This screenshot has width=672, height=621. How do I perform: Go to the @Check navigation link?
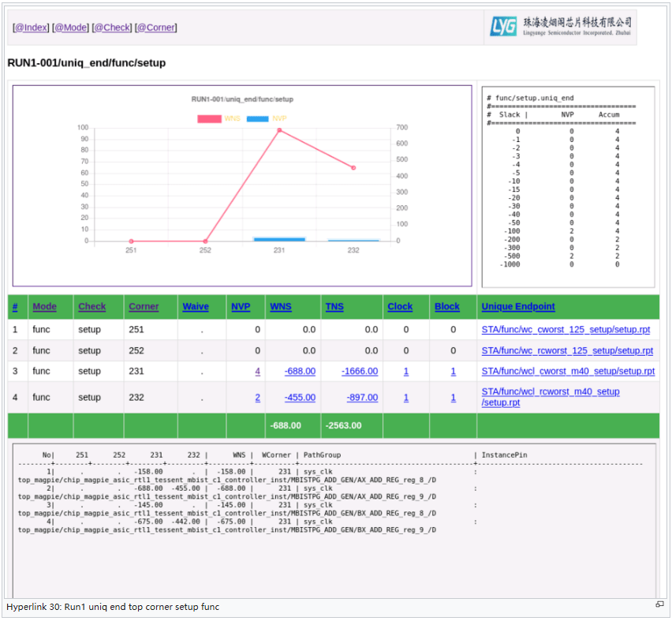[x=112, y=28]
